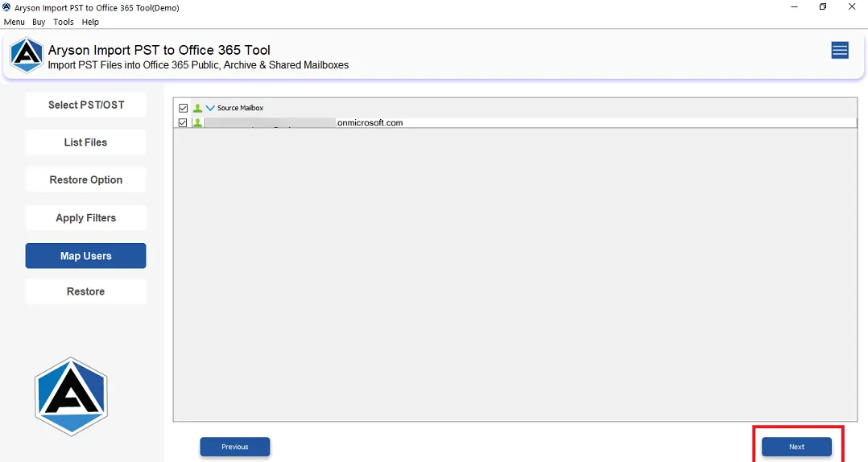The width and height of the screenshot is (868, 462).
Task: Uncheck the onmicrosoft.com mailbox checkbox
Action: tap(183, 123)
